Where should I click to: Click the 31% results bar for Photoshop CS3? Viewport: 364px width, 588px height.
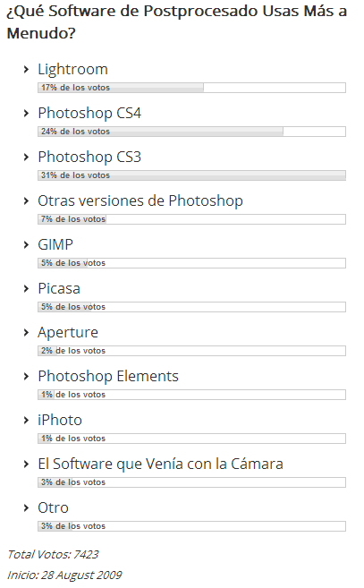pos(191,175)
